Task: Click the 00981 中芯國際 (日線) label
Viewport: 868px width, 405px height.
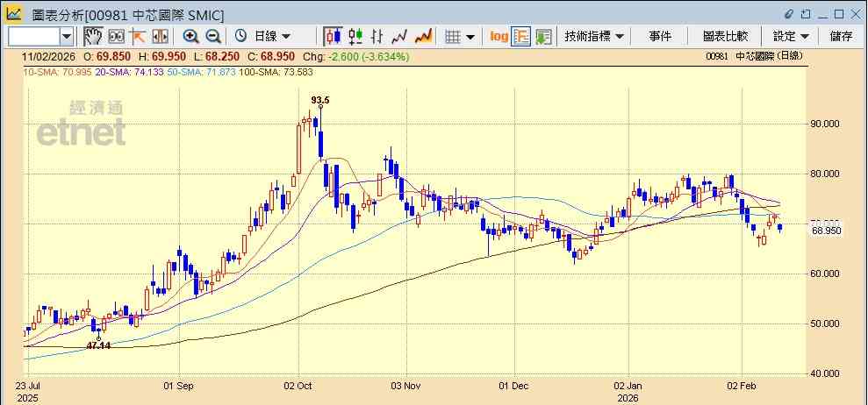Action: pos(754,56)
